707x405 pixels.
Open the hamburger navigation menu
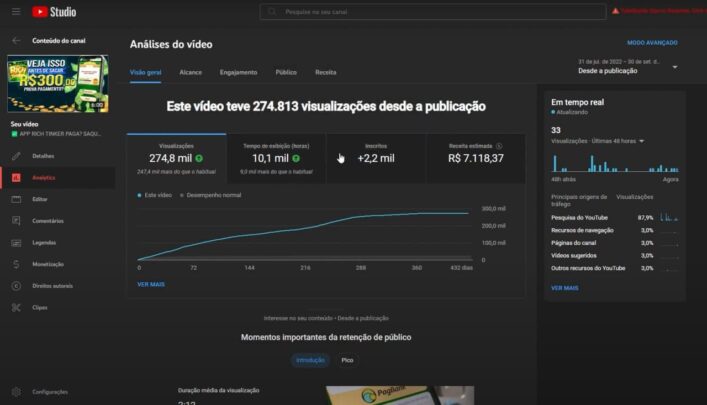coord(16,12)
